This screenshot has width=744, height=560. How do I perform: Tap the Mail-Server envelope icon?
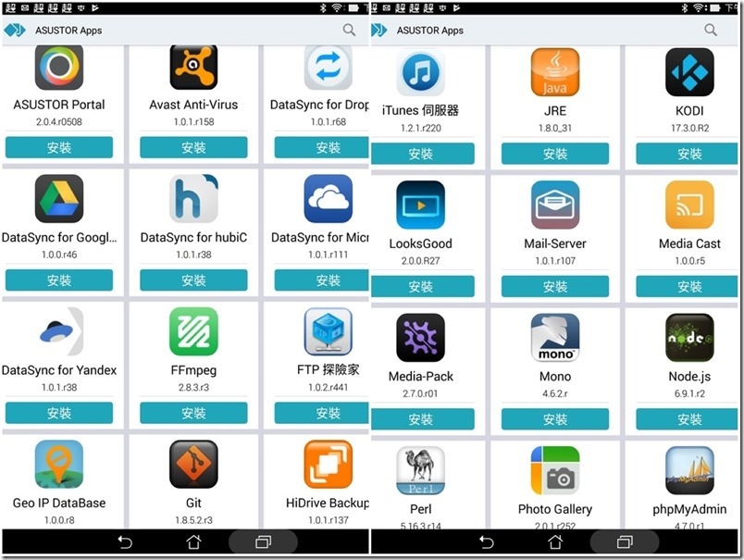click(555, 205)
